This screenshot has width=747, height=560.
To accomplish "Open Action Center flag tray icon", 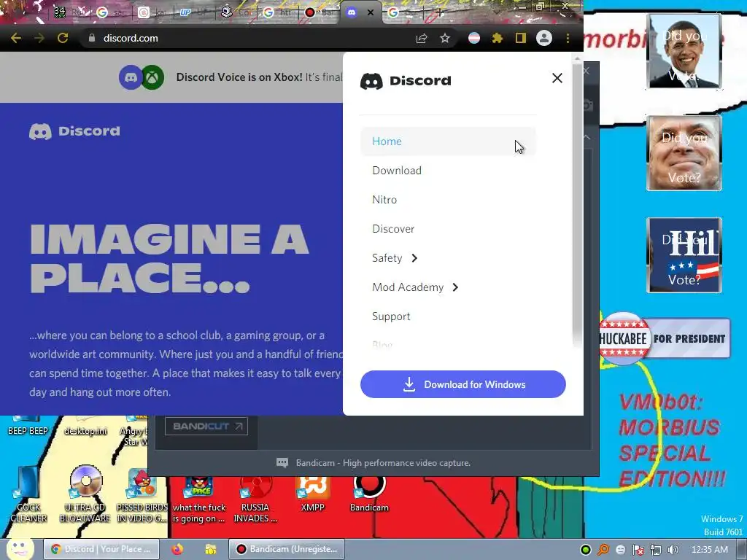I will pos(638,550).
